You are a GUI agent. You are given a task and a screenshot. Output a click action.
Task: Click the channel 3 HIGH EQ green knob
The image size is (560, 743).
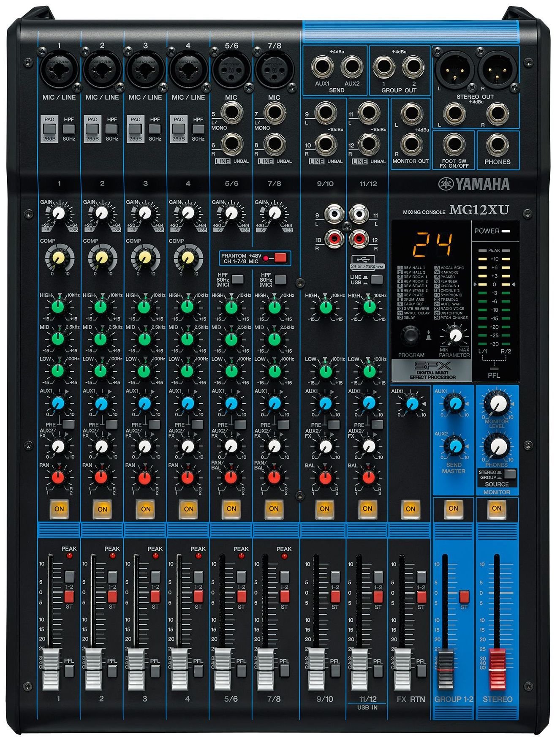[144, 307]
